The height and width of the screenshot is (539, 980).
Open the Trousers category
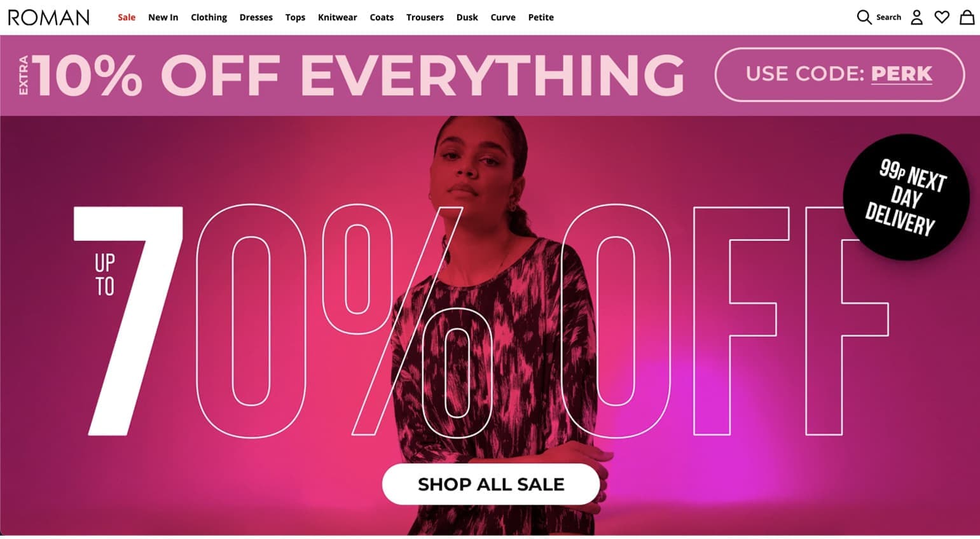coord(425,17)
